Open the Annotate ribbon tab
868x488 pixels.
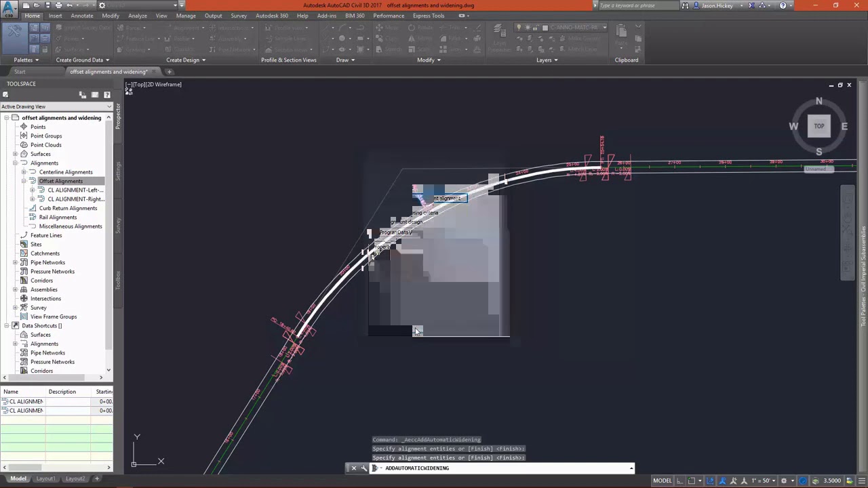point(82,16)
